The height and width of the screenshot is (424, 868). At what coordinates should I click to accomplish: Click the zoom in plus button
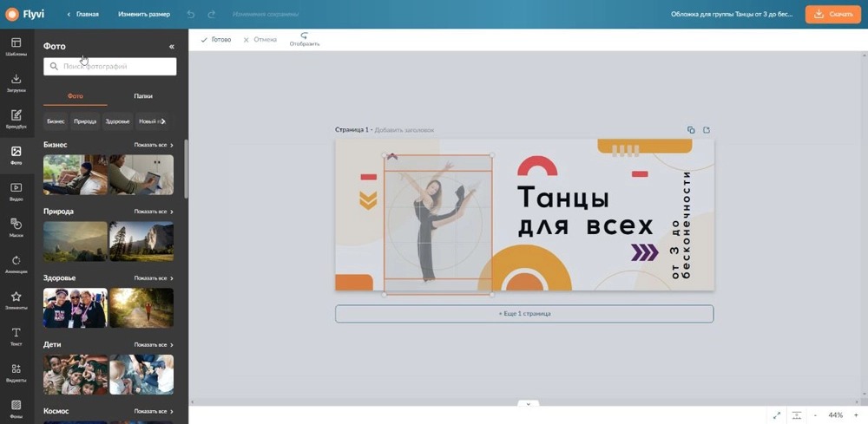pyautogui.click(x=856, y=415)
